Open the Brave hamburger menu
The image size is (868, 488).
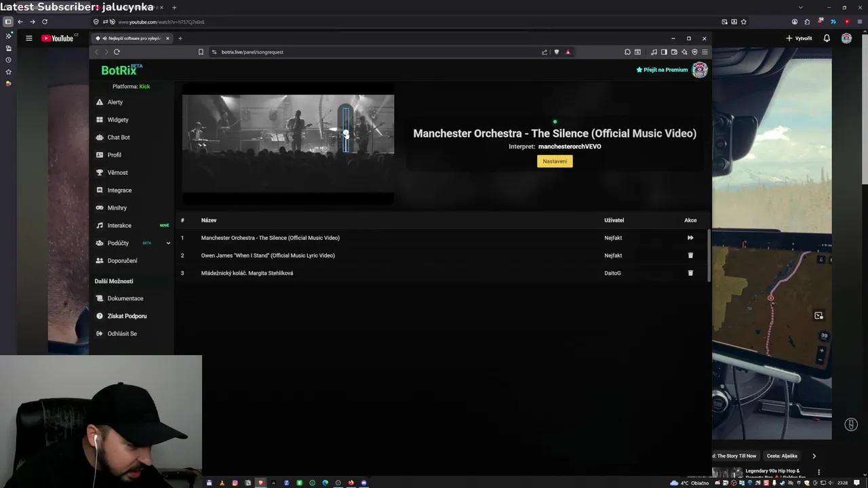pyautogui.click(x=705, y=52)
